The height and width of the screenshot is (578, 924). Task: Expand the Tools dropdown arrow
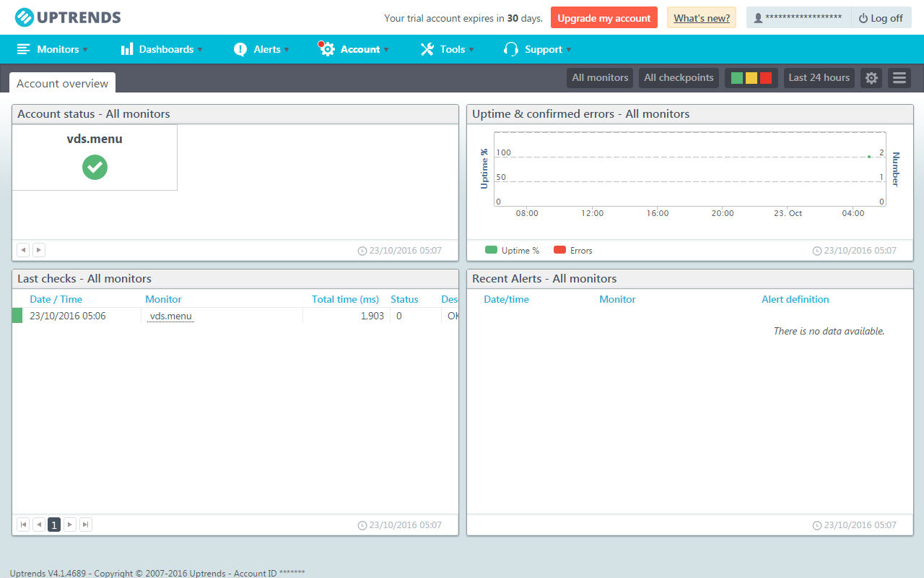click(x=471, y=50)
